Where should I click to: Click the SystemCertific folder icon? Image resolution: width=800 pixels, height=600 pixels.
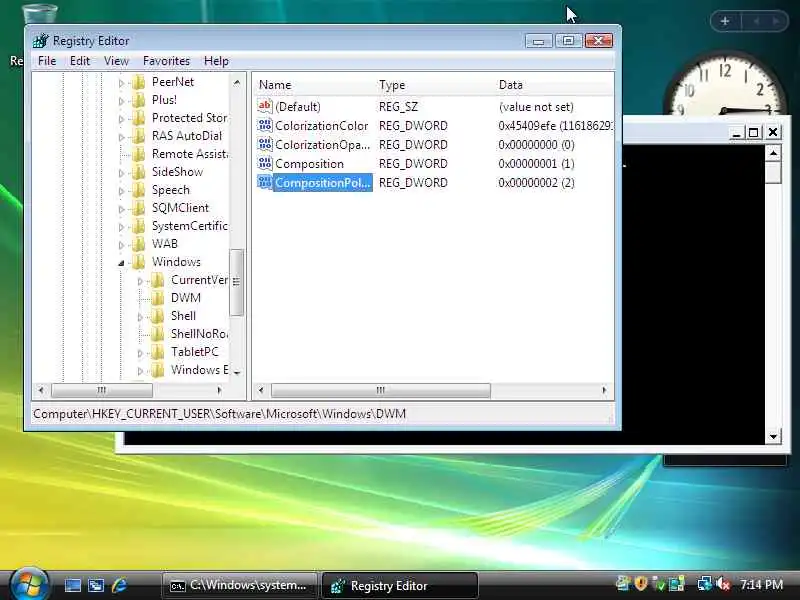(138, 226)
